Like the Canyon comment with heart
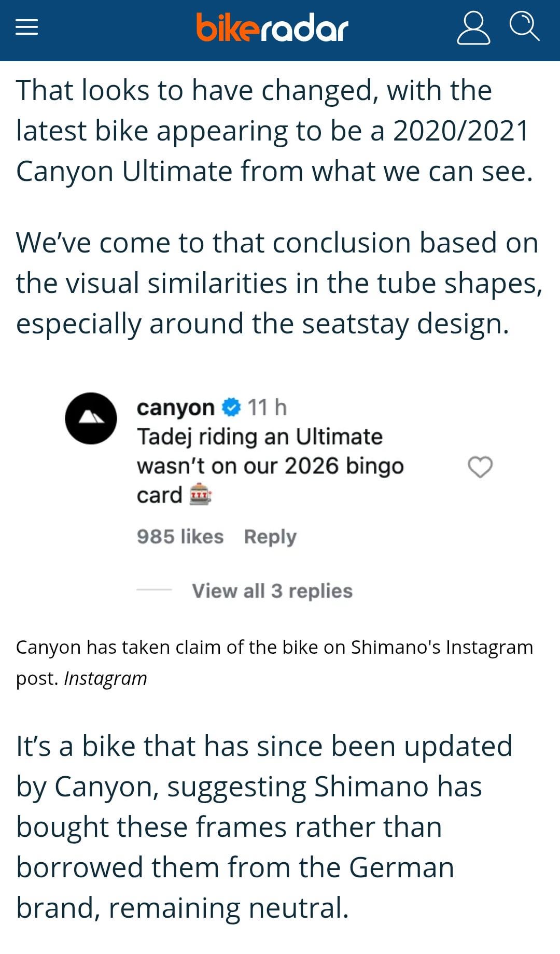 480,467
